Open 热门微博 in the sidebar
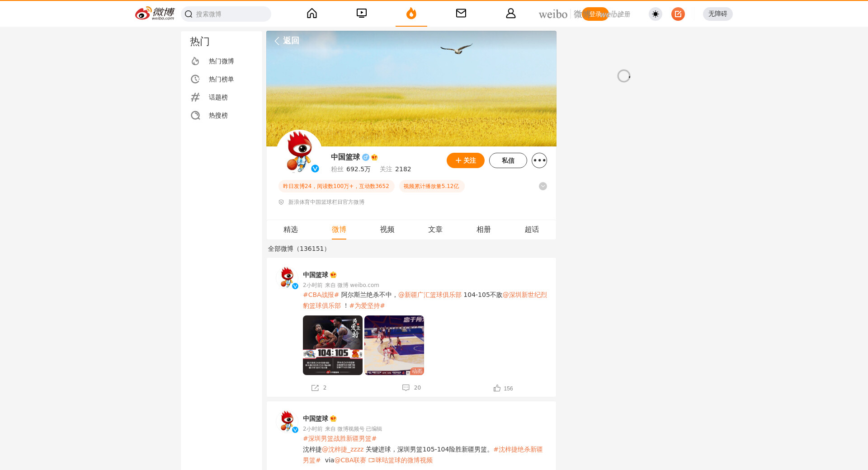868x470 pixels. pos(222,61)
